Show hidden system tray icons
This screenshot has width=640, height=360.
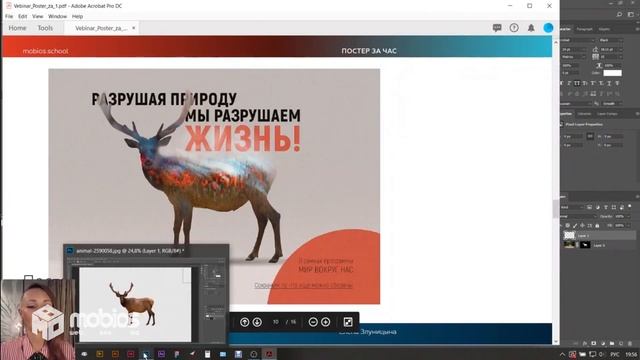(562, 354)
